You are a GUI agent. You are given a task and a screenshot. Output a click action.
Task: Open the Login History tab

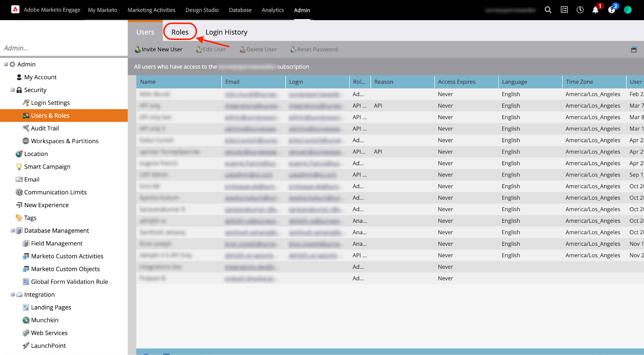click(226, 32)
